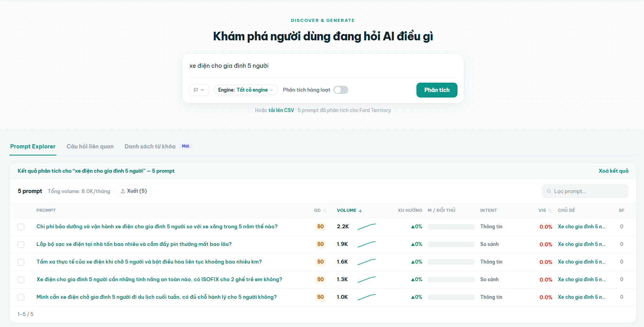Viewport: 644px width, 327px height.
Task: Switch to the Prompt Explorer tab
Action: [x=33, y=146]
